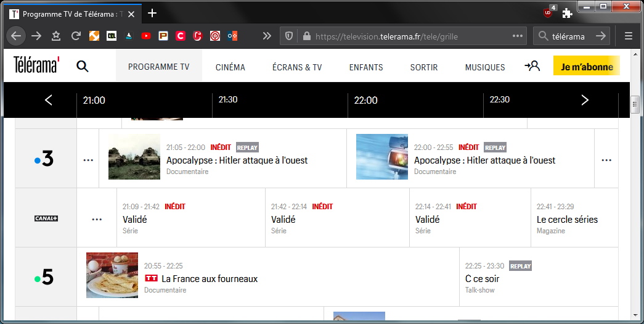Viewport: 644px width, 324px height.
Task: Open La France aux fourneaux documentary
Action: coord(210,279)
